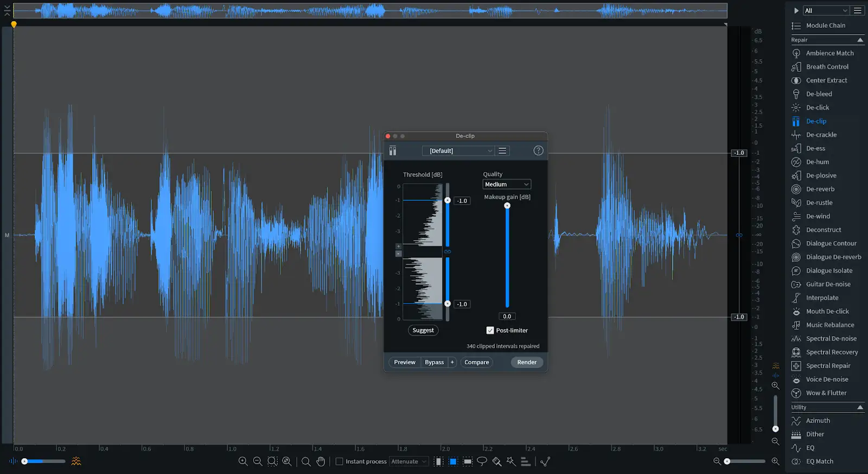Open the Module Chain item

pyautogui.click(x=825, y=26)
